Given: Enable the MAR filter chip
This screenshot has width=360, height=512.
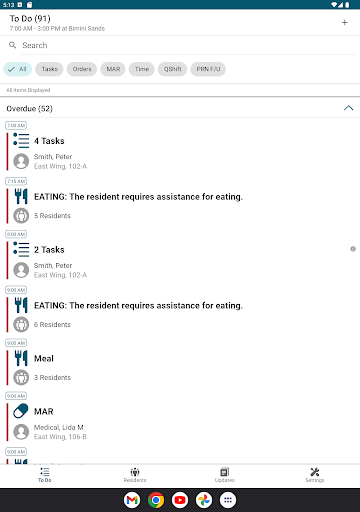Looking at the screenshot, I should [113, 69].
